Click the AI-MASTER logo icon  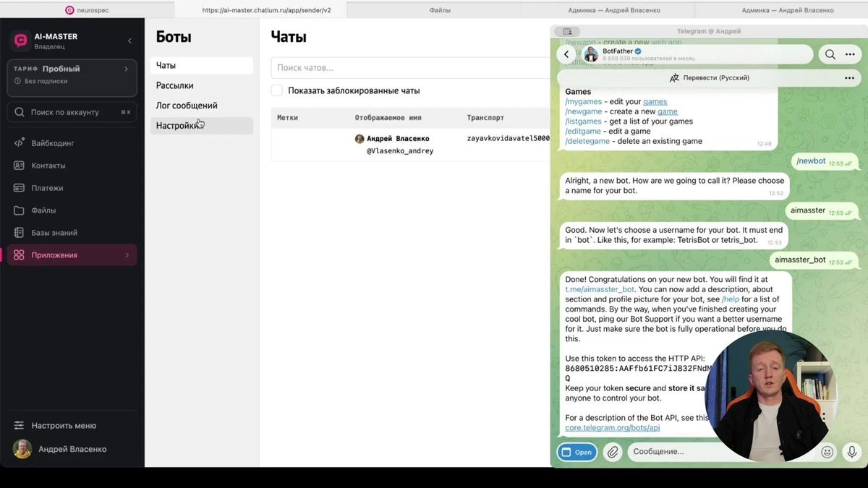coord(20,40)
